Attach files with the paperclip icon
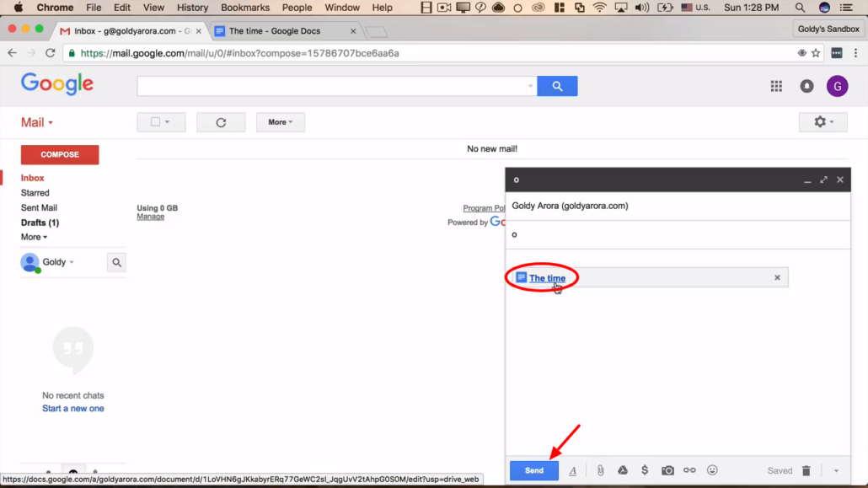This screenshot has height=488, width=868. click(x=600, y=470)
